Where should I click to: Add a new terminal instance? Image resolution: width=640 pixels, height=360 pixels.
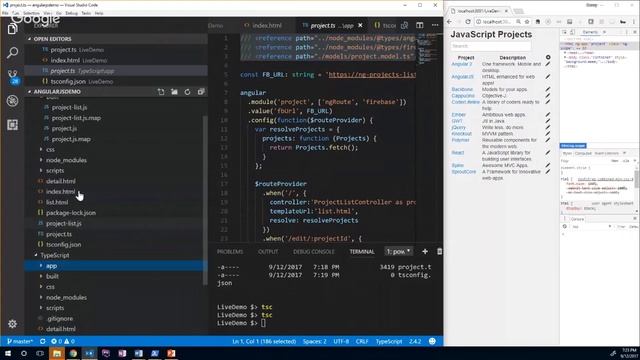425,251
